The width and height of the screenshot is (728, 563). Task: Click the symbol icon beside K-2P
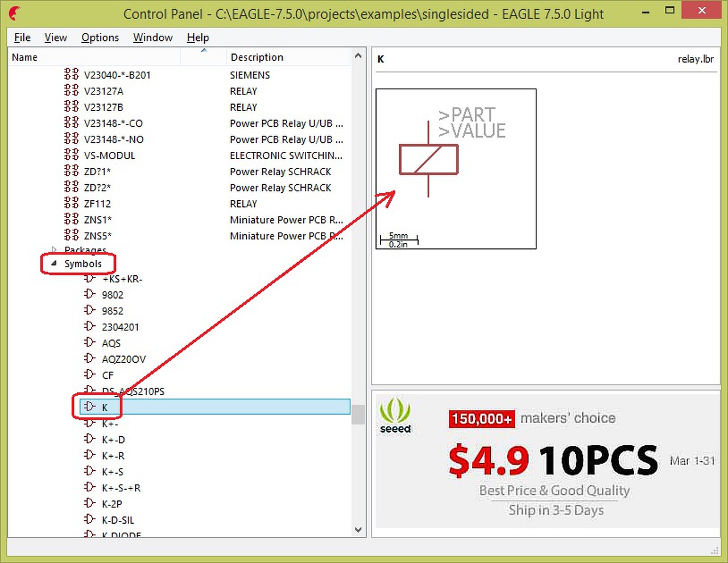point(89,503)
